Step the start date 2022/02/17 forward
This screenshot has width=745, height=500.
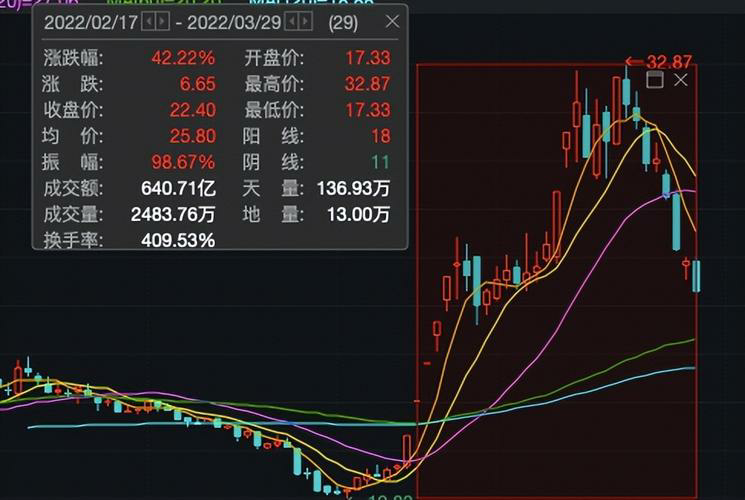[162, 21]
